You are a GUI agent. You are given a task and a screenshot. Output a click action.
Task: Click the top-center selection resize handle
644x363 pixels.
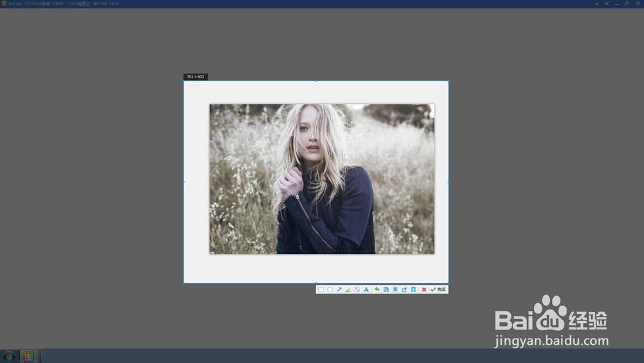coord(316,81)
